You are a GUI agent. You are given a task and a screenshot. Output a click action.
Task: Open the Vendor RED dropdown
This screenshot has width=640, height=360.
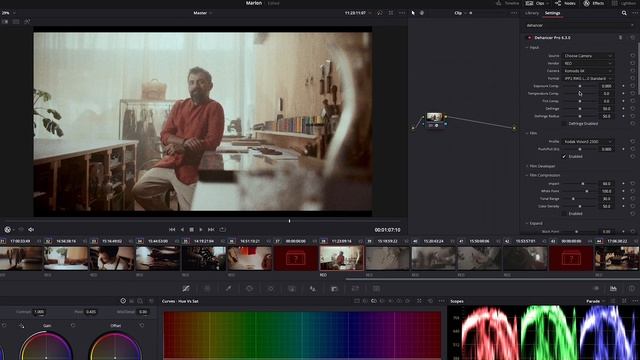[588, 63]
